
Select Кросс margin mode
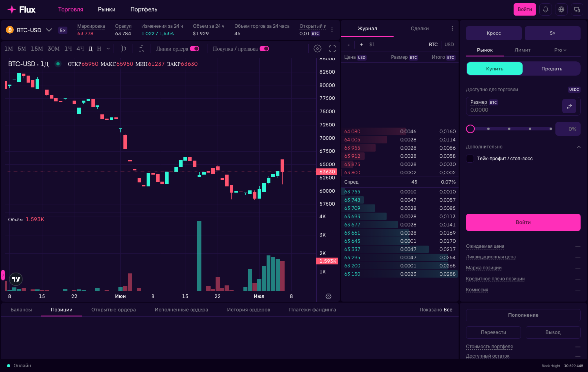[x=494, y=33]
